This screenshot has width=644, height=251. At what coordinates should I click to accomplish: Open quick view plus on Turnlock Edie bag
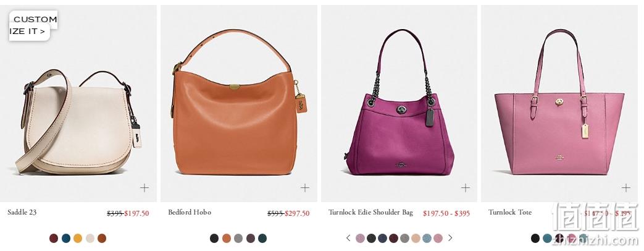(x=466, y=188)
